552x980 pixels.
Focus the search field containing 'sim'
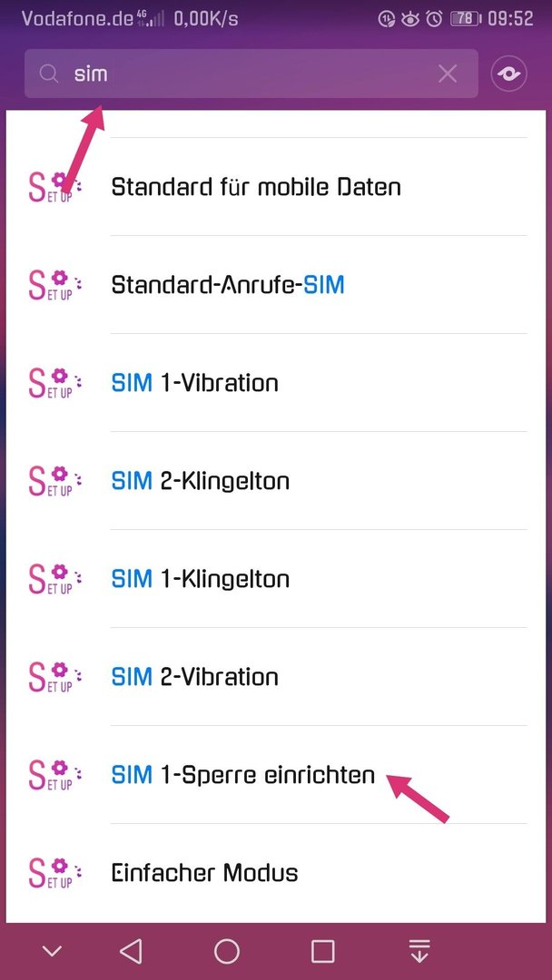tap(251, 73)
